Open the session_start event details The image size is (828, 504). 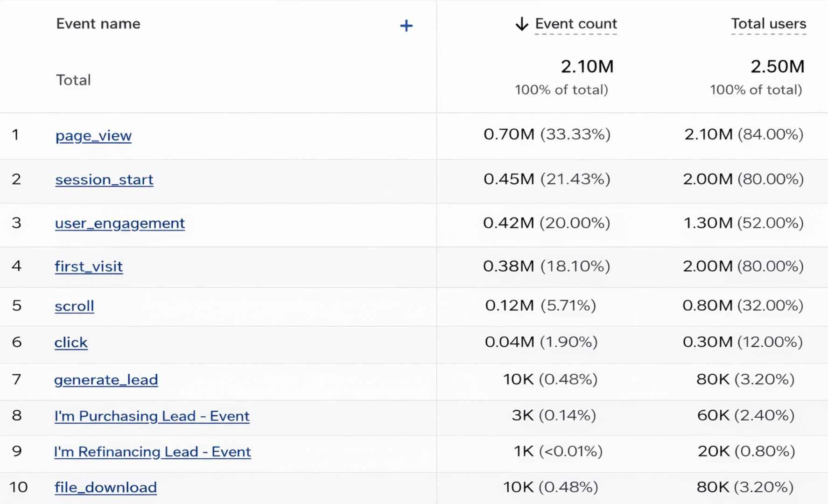pyautogui.click(x=104, y=180)
